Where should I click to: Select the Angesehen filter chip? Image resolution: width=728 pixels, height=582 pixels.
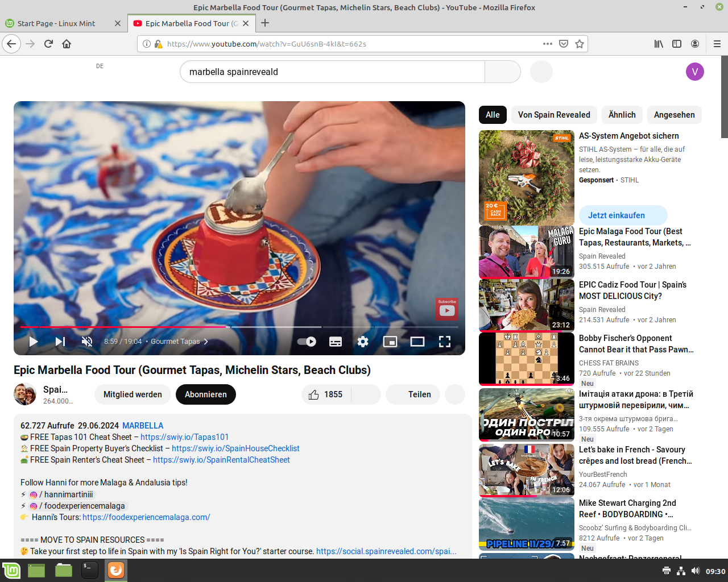(675, 115)
